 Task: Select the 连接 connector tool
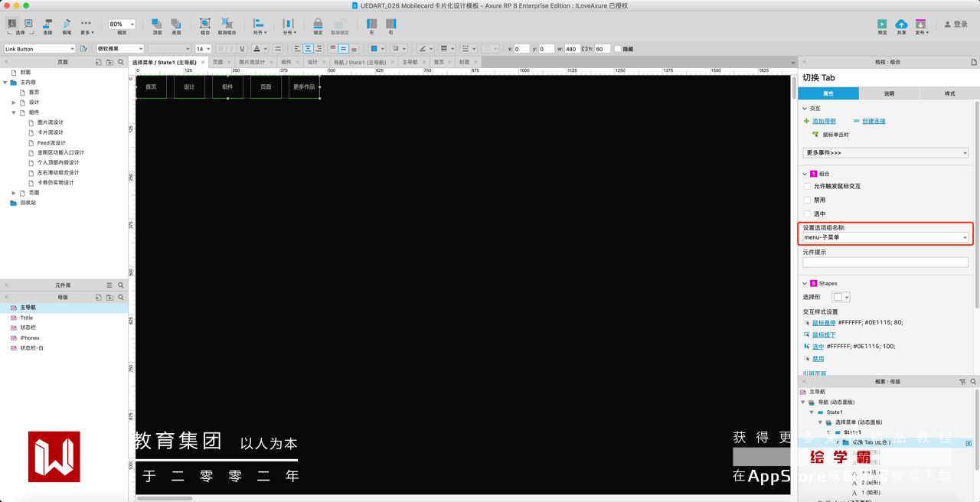47,26
